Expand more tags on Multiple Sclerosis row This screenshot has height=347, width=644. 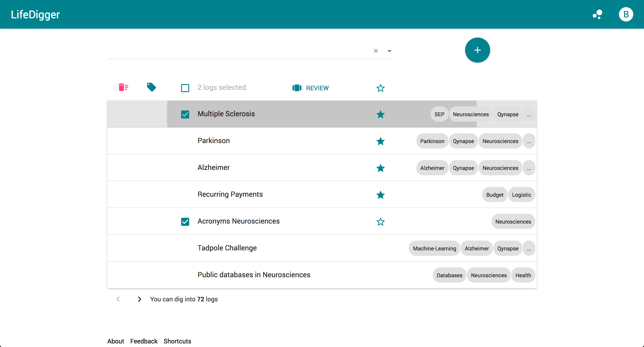[529, 114]
